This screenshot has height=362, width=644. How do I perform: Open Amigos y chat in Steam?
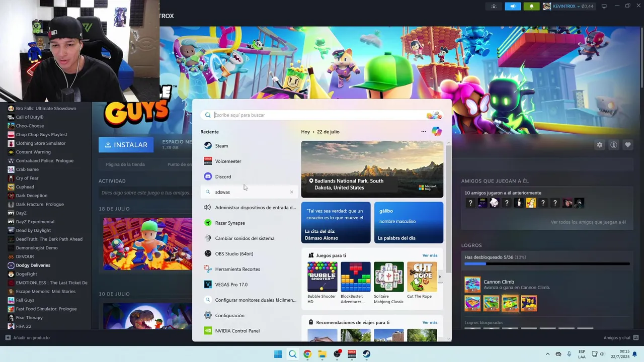(x=621, y=338)
